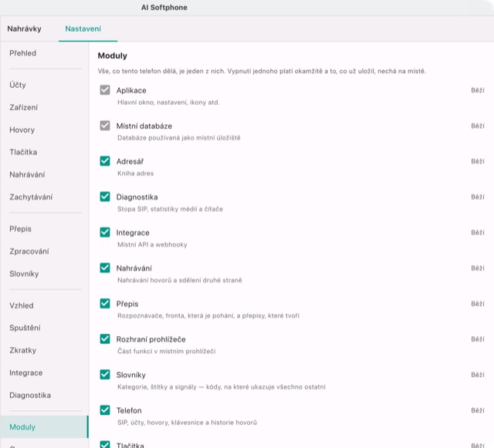Click Diagnostika label in modules list
Image resolution: width=494 pixels, height=448 pixels.
pyautogui.click(x=137, y=197)
